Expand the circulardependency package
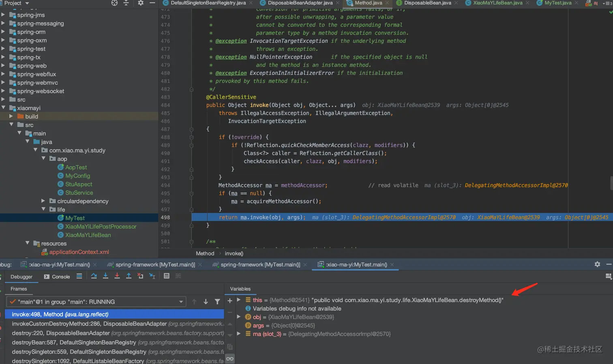The image size is (613, 364). click(43, 201)
